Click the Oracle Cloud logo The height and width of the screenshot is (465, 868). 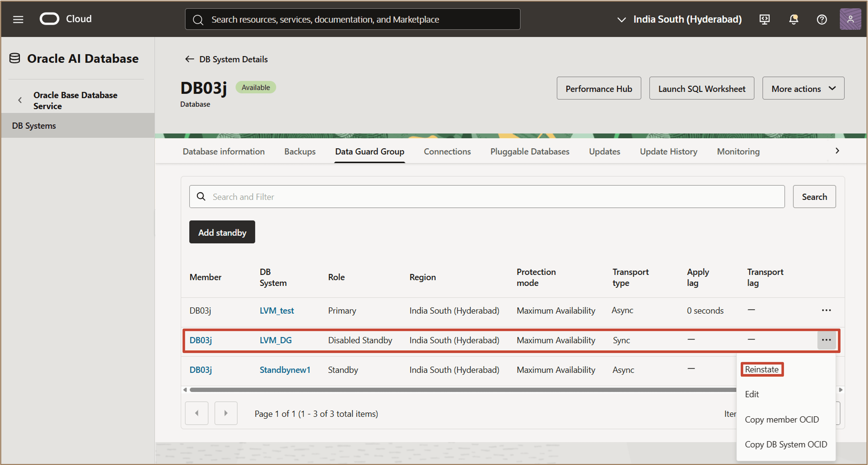pos(50,19)
